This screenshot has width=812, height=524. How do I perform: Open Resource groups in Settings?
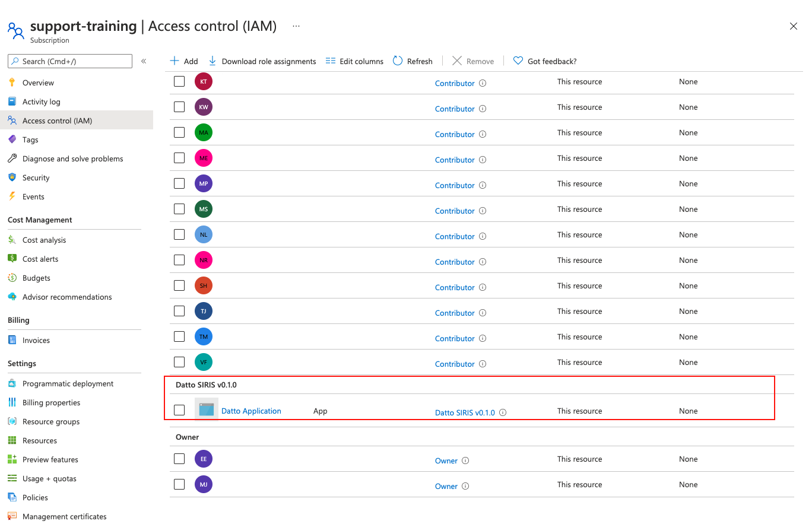(x=50, y=421)
